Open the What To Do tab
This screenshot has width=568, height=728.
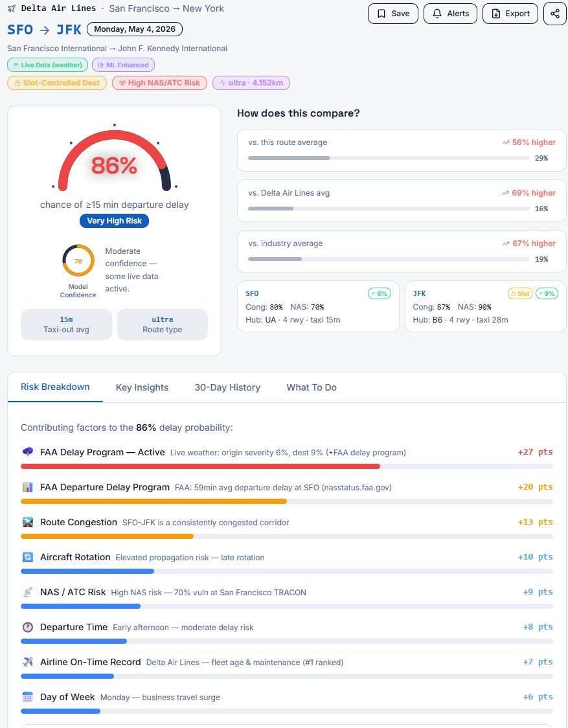[x=312, y=387]
